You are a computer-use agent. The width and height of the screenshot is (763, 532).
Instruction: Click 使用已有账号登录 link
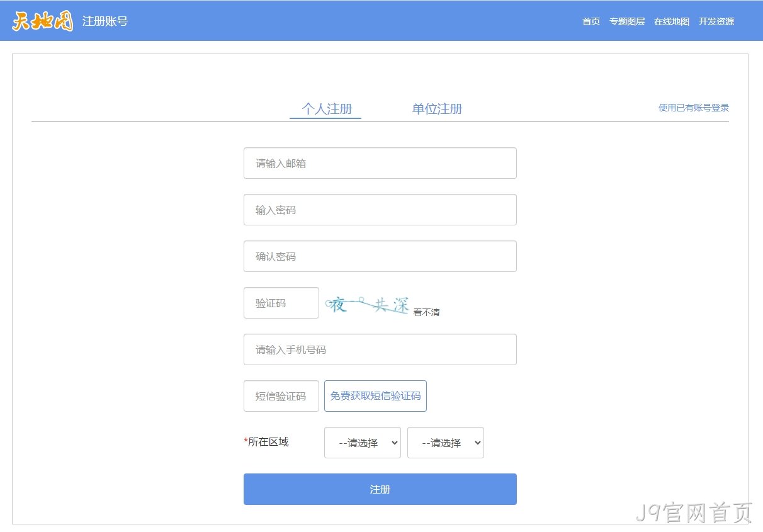[x=694, y=108]
